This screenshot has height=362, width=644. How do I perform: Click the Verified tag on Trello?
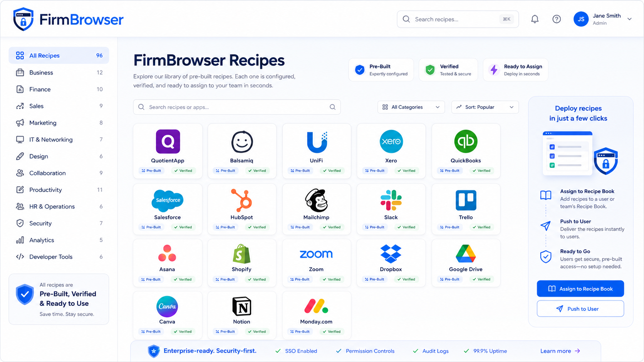(481, 227)
